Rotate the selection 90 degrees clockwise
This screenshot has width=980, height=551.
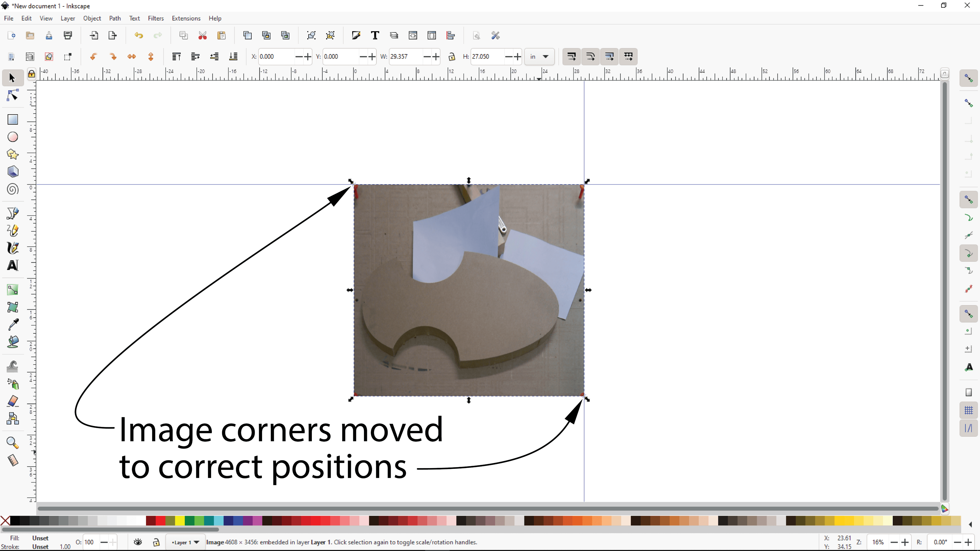pyautogui.click(x=113, y=57)
